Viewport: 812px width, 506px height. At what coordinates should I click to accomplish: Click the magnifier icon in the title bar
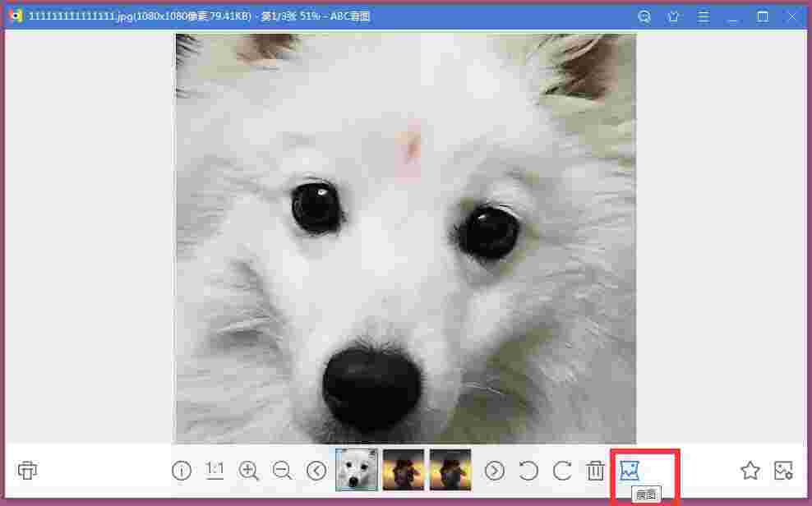644,16
